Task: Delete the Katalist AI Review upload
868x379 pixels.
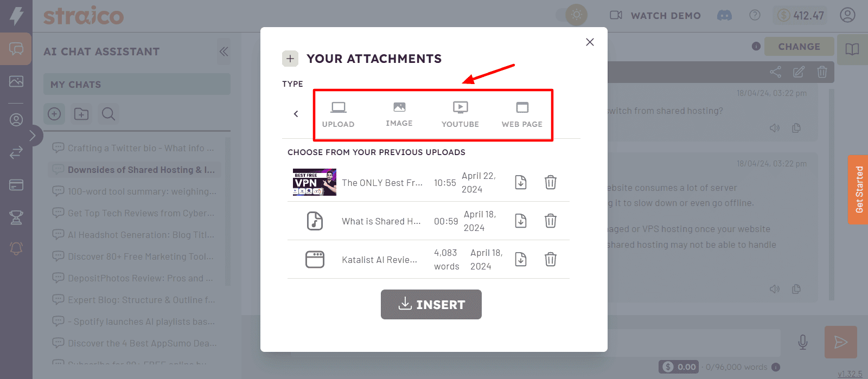Action: pos(550,260)
